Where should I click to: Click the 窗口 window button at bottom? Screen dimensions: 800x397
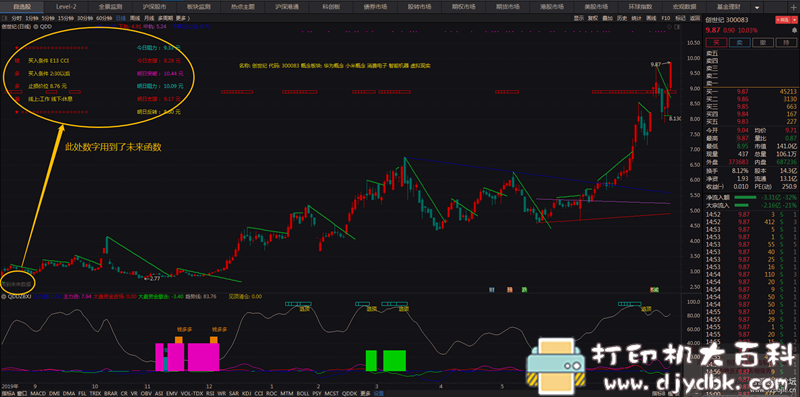[x=21, y=393]
